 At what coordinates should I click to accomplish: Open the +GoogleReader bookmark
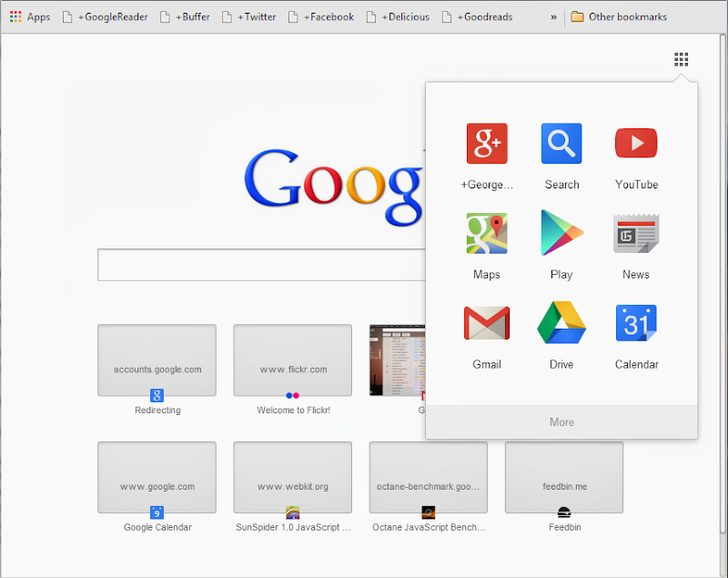[x=106, y=16]
